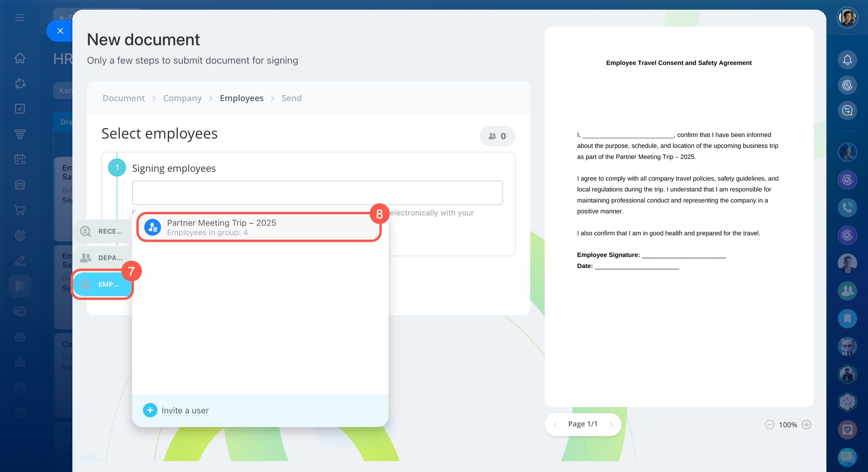Image resolution: width=868 pixels, height=472 pixels.
Task: Click the blue plus icon beside Invite a user
Action: (150, 410)
